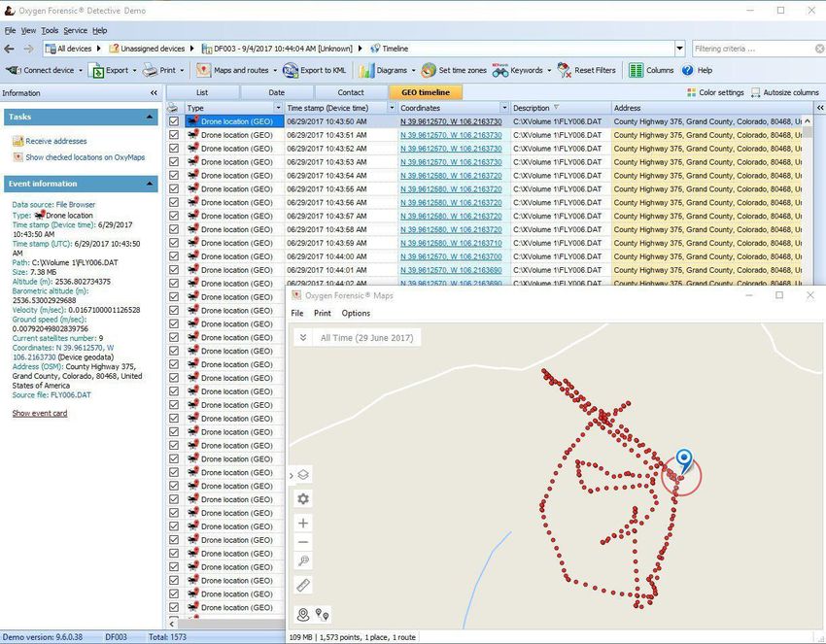The image size is (826, 644).
Task: Open map settings gear
Action: tap(303, 498)
